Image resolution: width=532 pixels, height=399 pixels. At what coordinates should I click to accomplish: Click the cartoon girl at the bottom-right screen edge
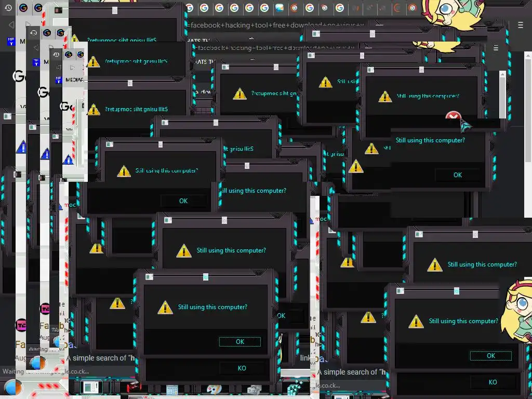516,312
